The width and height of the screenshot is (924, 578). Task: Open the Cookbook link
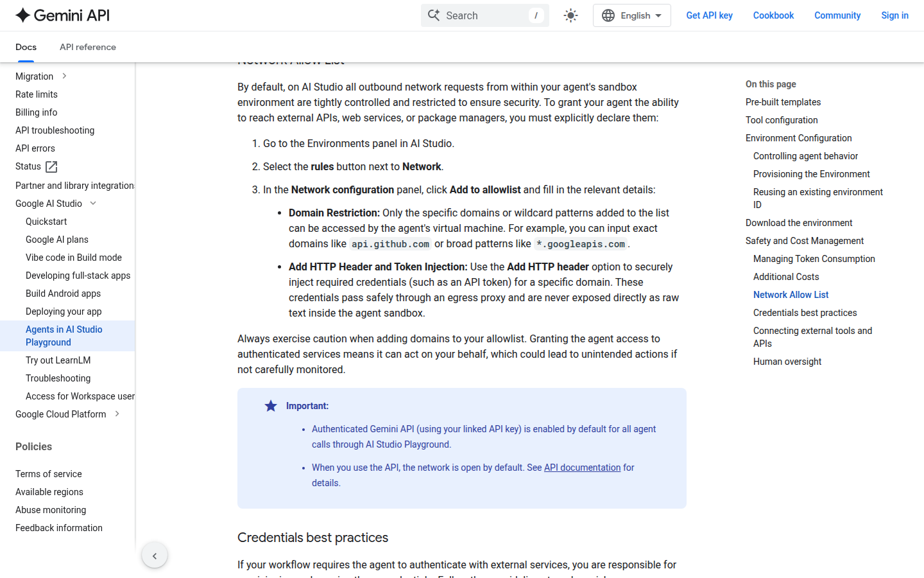[x=773, y=15]
